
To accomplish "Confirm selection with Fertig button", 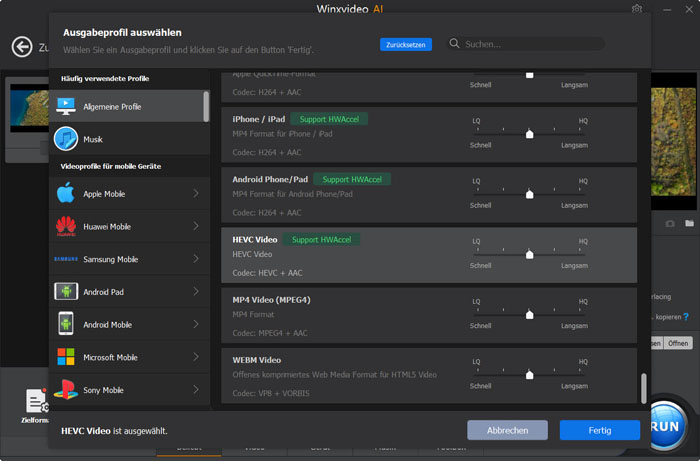I will [x=600, y=430].
